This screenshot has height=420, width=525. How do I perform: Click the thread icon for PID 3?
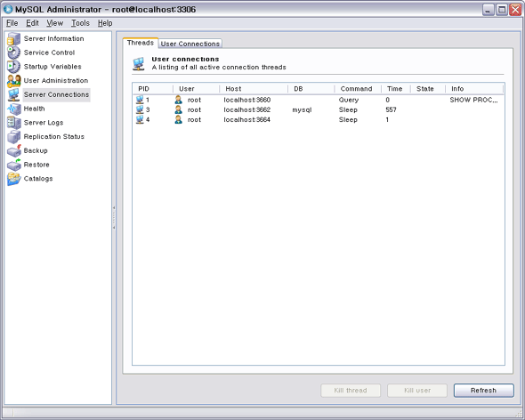pos(140,109)
